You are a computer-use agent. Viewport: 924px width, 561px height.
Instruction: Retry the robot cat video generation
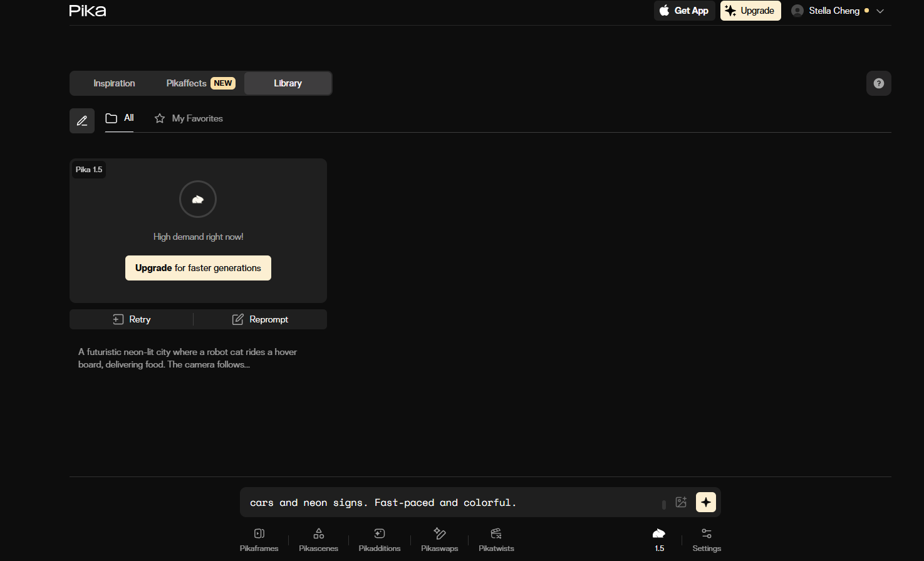pos(132,319)
